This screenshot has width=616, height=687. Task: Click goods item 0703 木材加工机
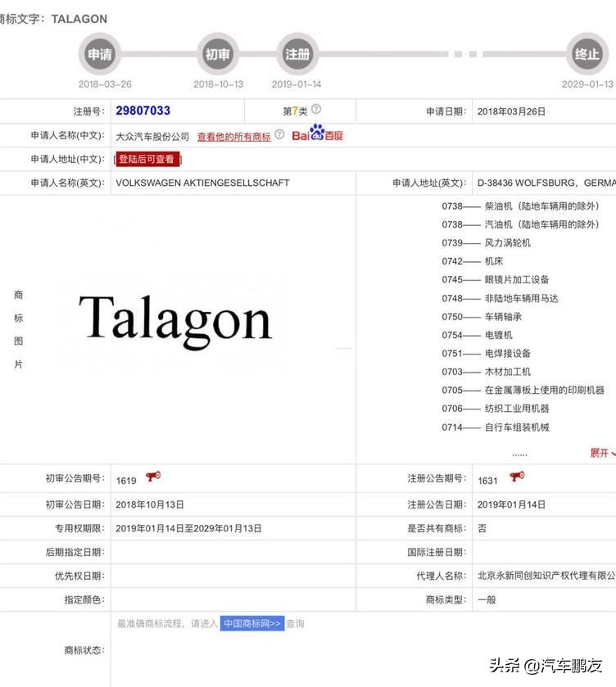[487, 372]
